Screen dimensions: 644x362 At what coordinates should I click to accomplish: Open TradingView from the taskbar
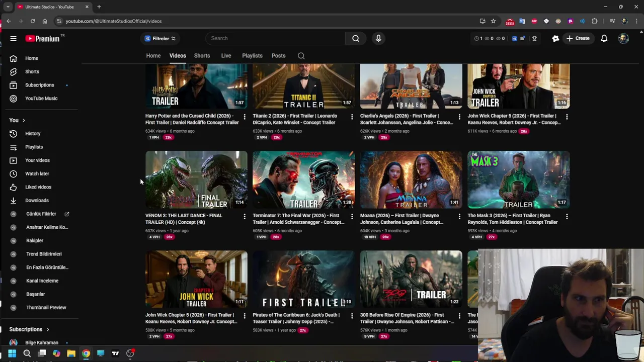pos(115,353)
